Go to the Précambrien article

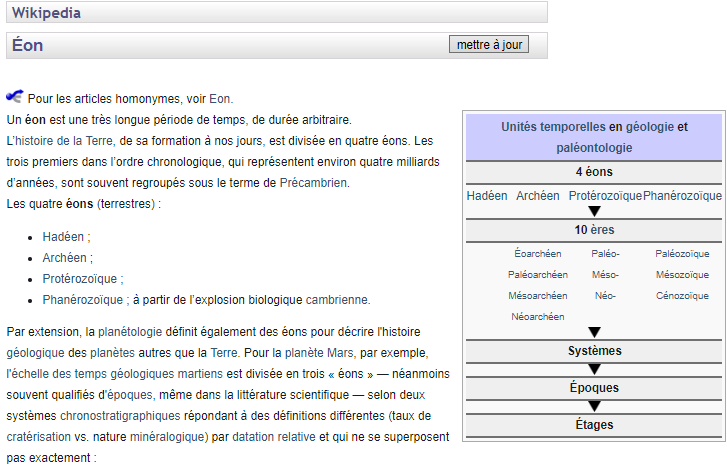pos(314,182)
